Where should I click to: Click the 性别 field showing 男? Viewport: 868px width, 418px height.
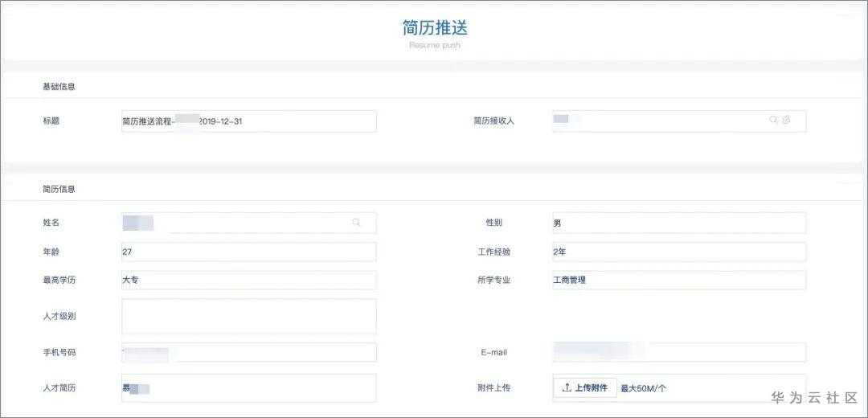point(679,223)
